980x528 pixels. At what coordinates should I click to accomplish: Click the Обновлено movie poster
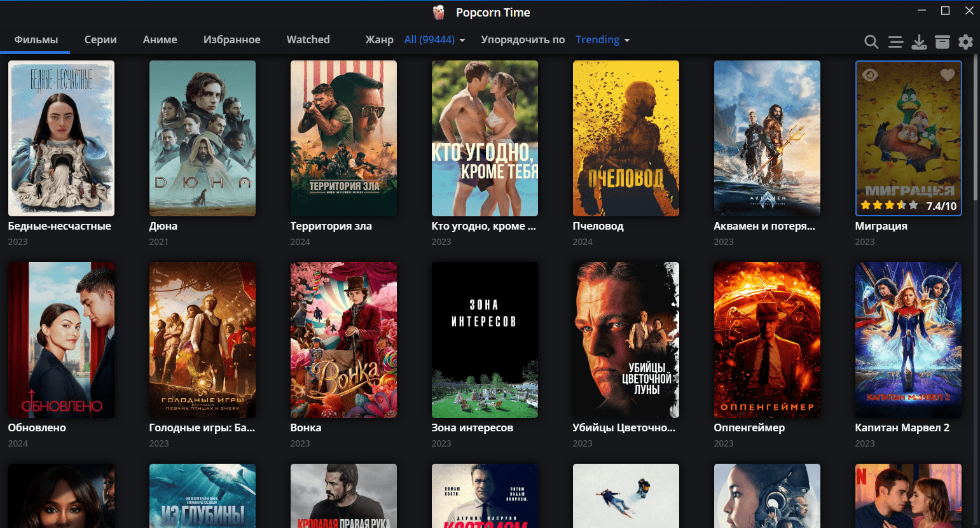[61, 340]
